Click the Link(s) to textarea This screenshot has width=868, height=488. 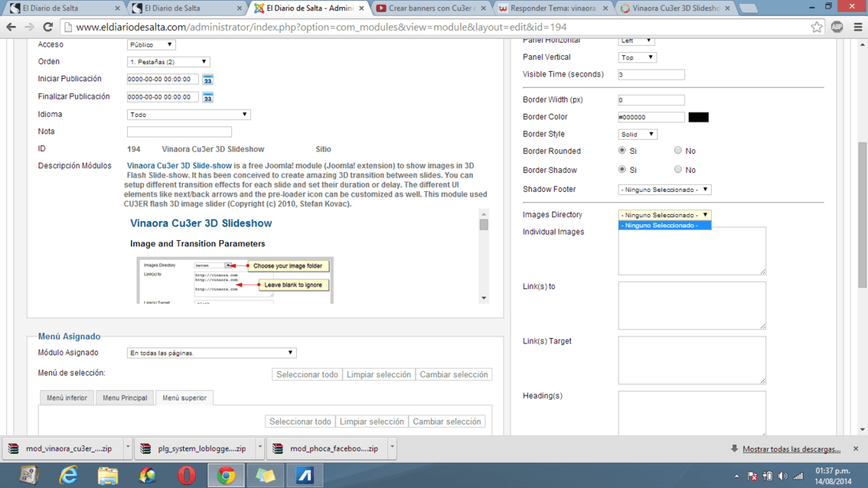[692, 306]
